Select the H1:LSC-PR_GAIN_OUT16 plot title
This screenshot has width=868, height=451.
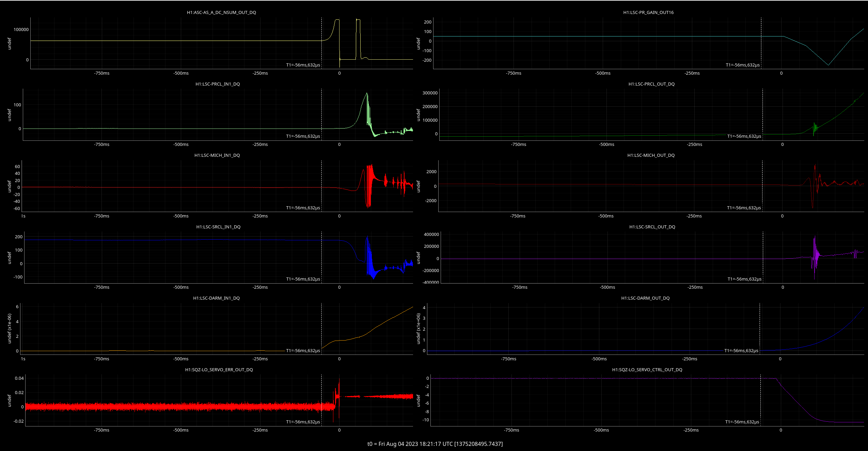pos(648,13)
